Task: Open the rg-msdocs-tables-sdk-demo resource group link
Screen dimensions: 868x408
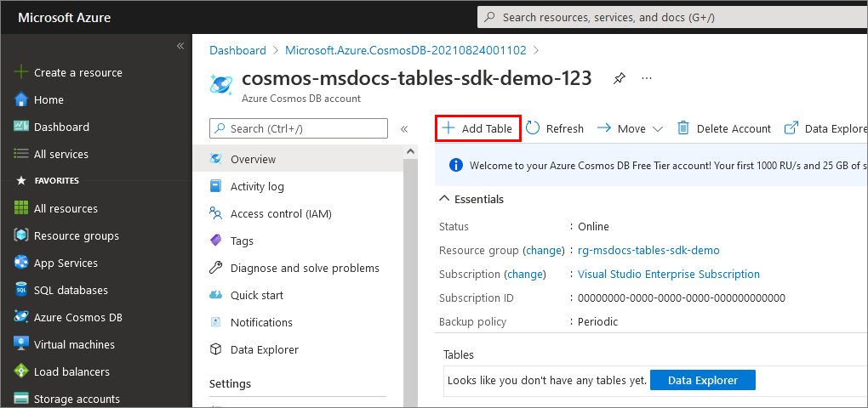Action: [x=648, y=250]
